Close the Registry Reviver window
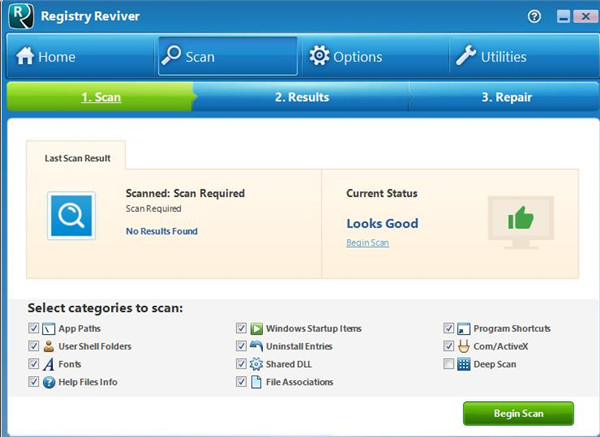 pos(585,16)
